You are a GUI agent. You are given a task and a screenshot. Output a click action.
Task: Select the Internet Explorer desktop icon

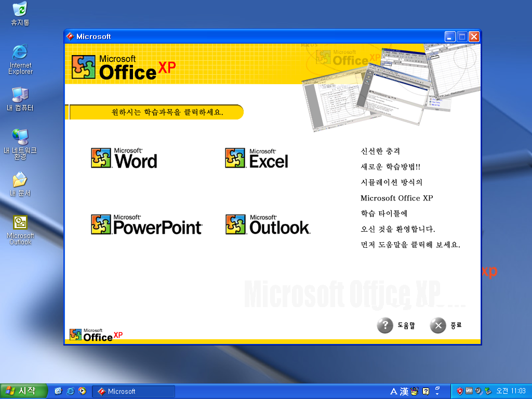point(20,59)
